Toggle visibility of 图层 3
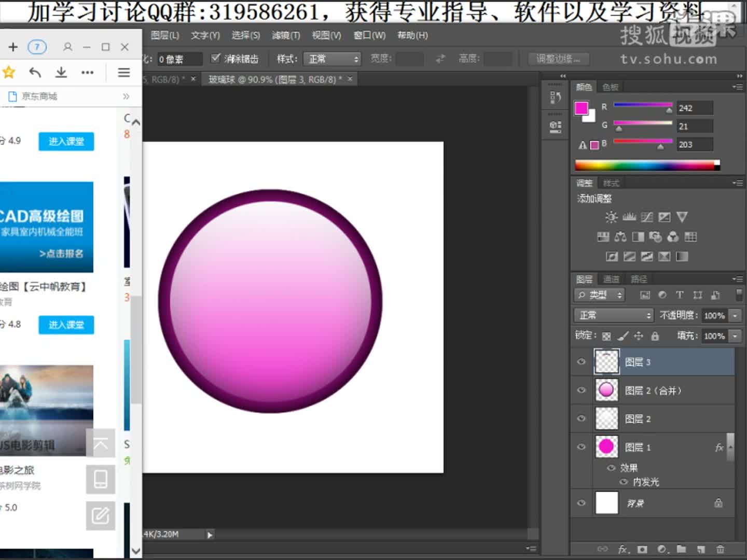 (582, 362)
